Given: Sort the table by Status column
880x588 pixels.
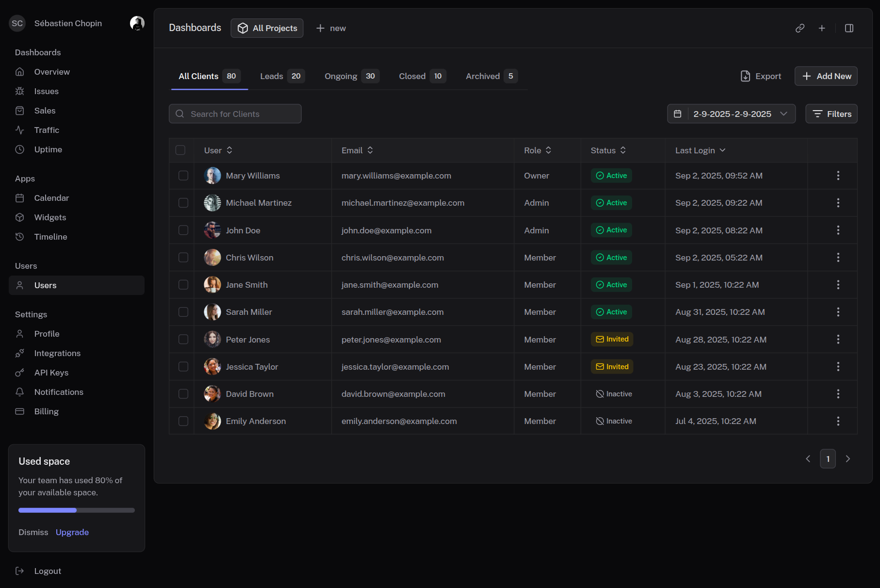Looking at the screenshot, I should coord(608,150).
